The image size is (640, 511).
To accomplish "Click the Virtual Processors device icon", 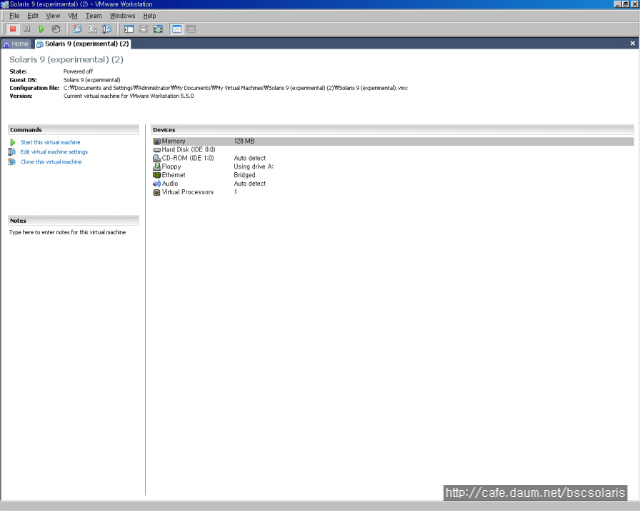I will 157,192.
